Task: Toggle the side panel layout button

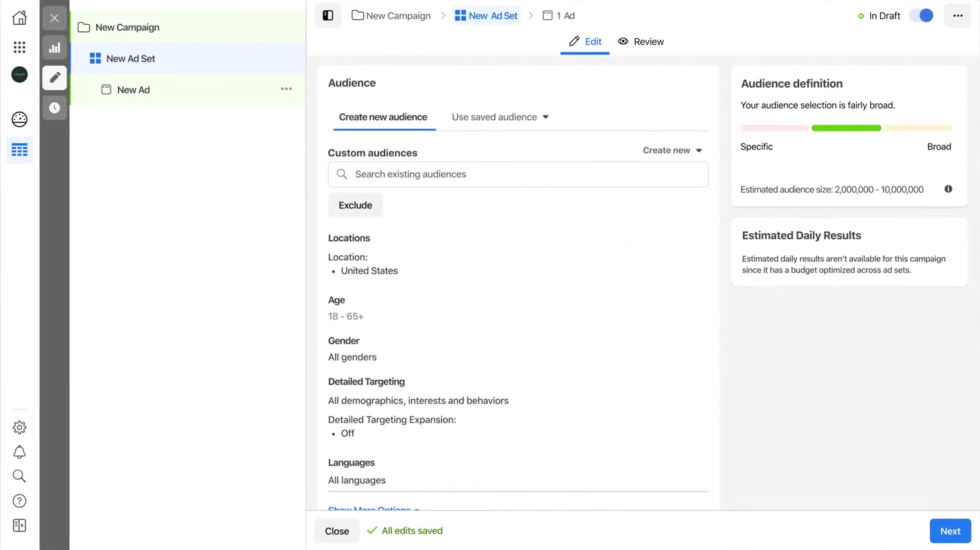Action: click(x=328, y=15)
